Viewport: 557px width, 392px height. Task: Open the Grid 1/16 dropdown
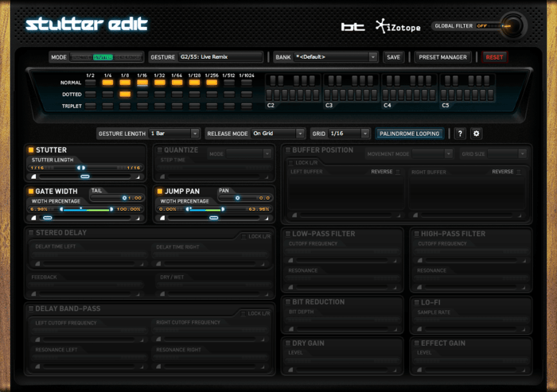coord(349,134)
